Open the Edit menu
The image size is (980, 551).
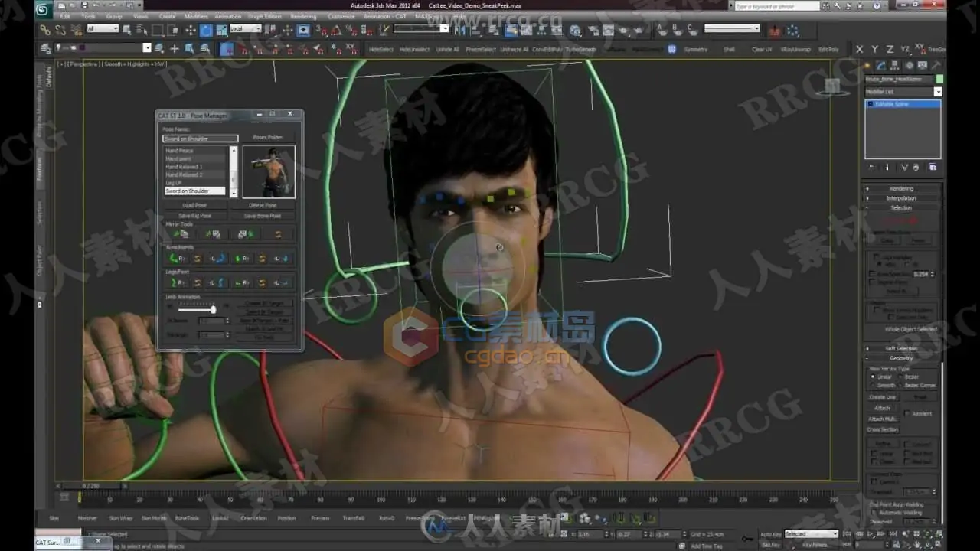pyautogui.click(x=65, y=16)
